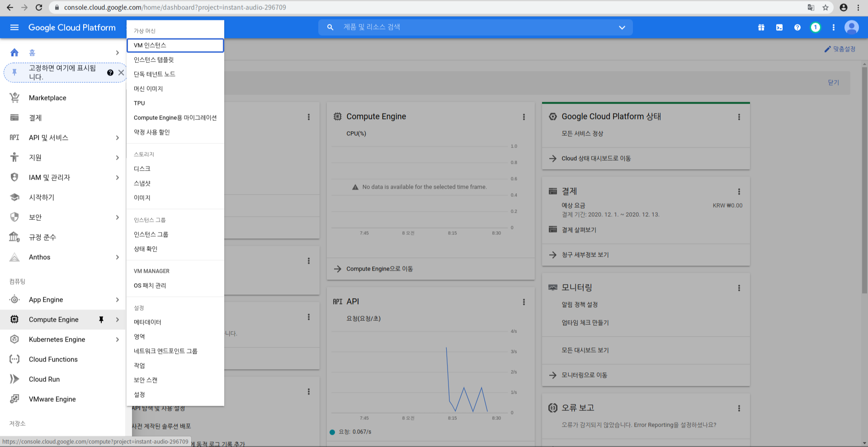
Task: Click the IAM 및 관리자 shield icon
Action: point(14,177)
